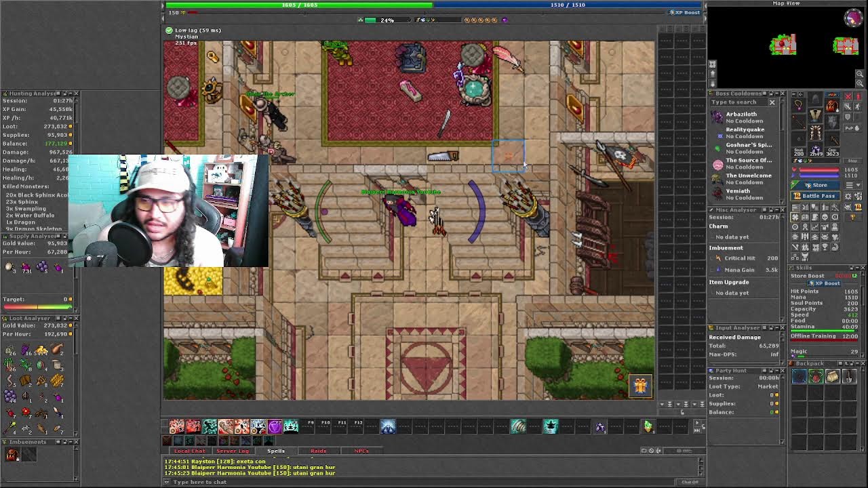Open the gift box reward icon

click(641, 386)
